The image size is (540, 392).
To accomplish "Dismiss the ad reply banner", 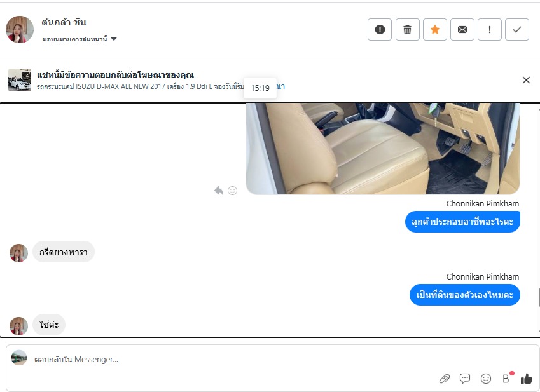I will click(x=526, y=80).
